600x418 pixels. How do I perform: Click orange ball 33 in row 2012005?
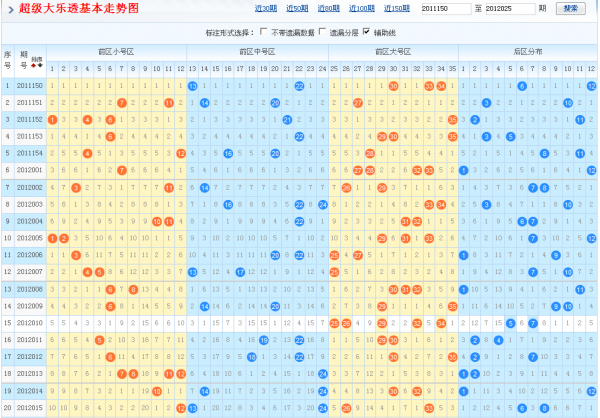(429, 238)
